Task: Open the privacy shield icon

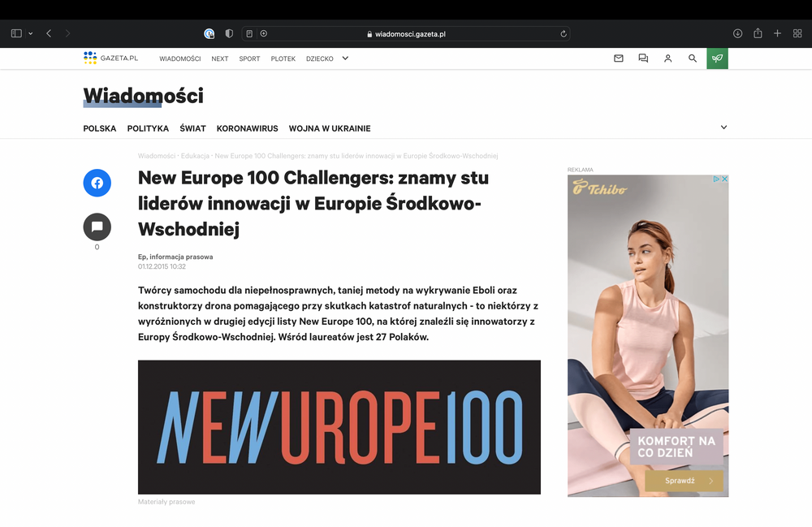Action: click(229, 33)
